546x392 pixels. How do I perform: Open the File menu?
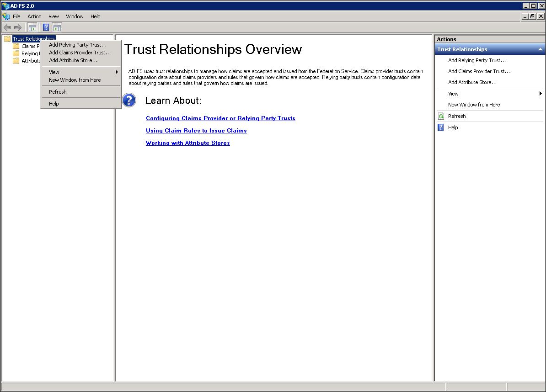click(16, 16)
